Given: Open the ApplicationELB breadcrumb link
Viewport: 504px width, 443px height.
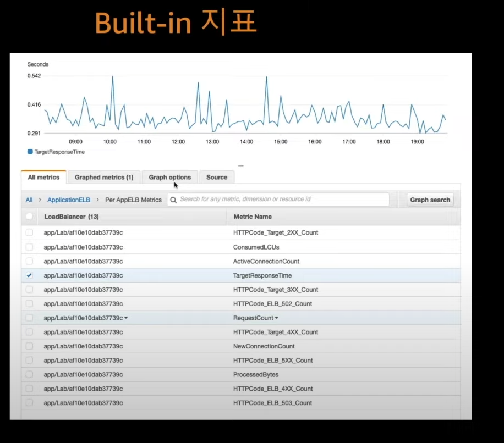Looking at the screenshot, I should 69,200.
